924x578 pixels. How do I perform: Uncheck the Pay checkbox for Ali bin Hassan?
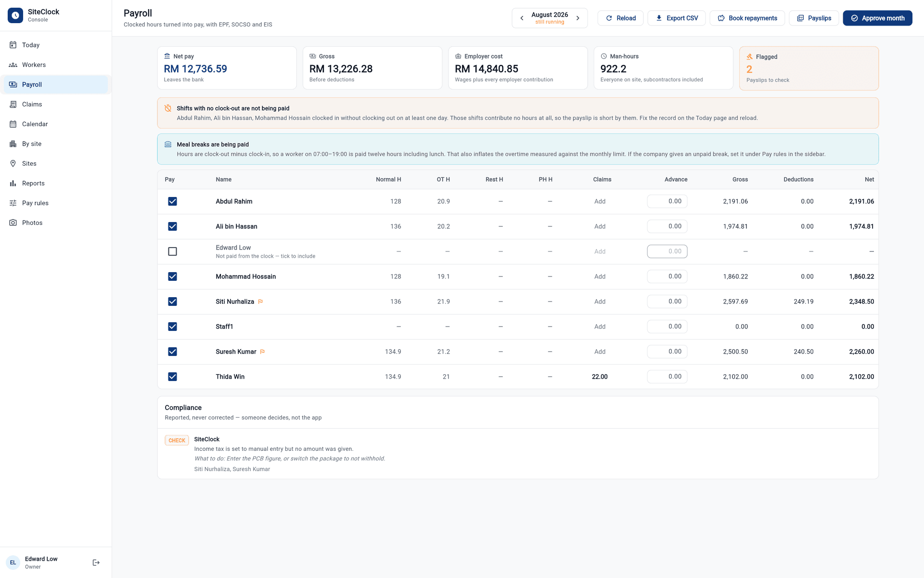pos(172,226)
